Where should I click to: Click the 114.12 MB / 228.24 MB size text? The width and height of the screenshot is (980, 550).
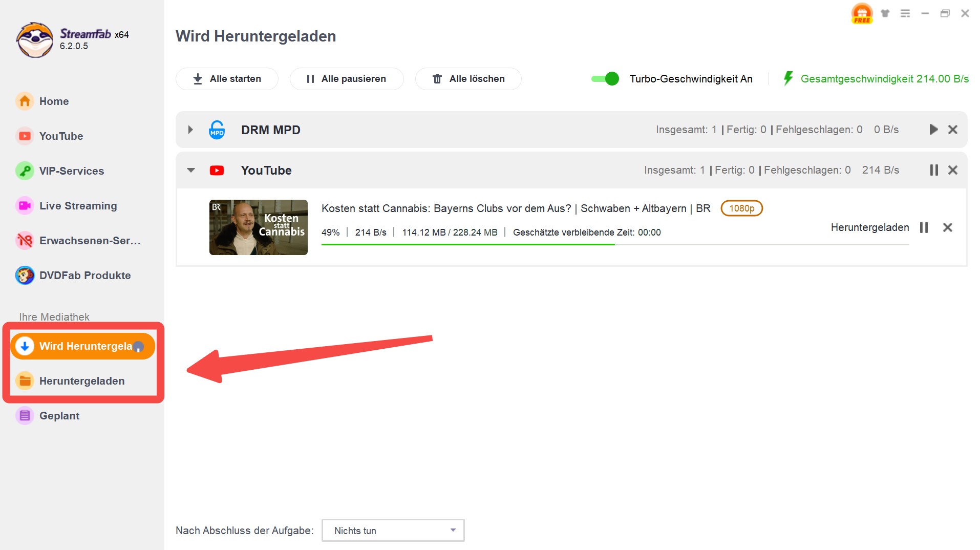450,232
